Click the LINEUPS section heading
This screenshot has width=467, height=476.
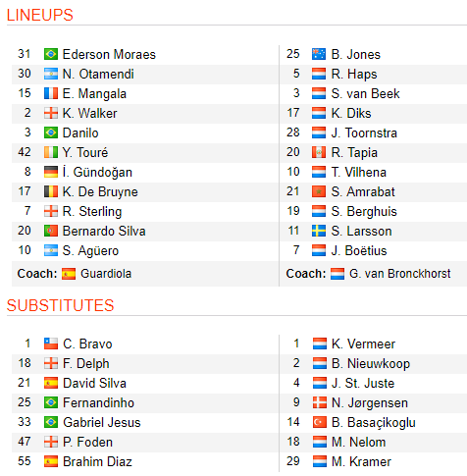click(x=40, y=15)
